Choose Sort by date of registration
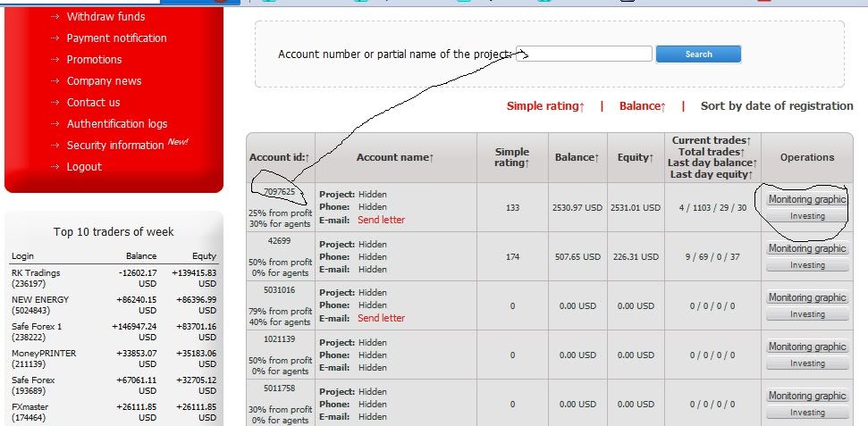Image resolution: width=868 pixels, height=426 pixels. pos(777,106)
